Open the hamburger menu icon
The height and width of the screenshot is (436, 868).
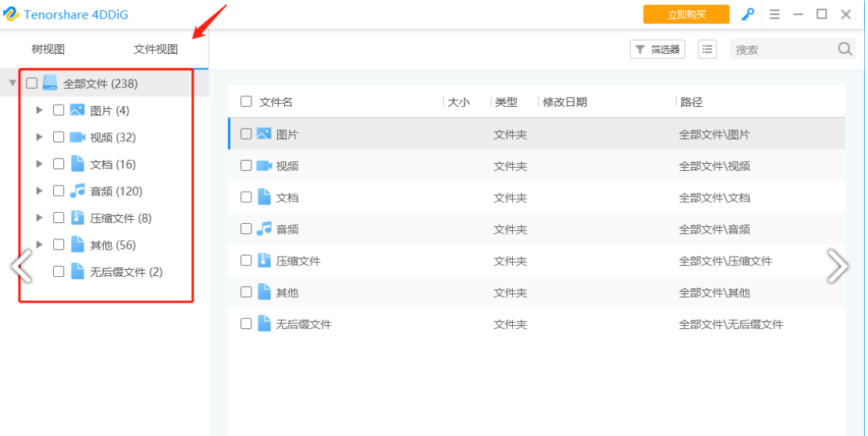pyautogui.click(x=774, y=14)
